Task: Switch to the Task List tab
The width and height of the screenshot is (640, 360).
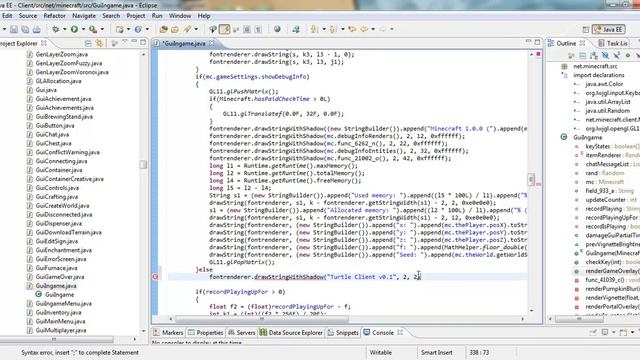Action: (x=613, y=43)
